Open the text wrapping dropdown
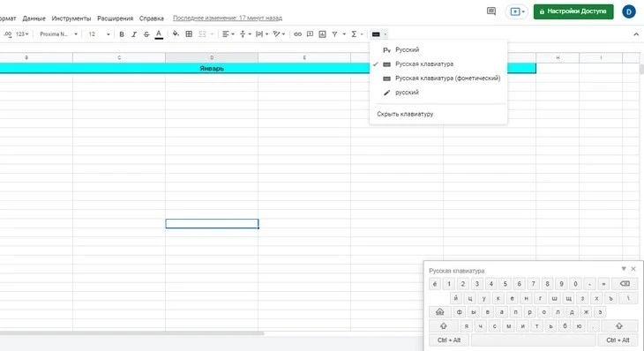The width and height of the screenshot is (644, 351). click(262, 34)
